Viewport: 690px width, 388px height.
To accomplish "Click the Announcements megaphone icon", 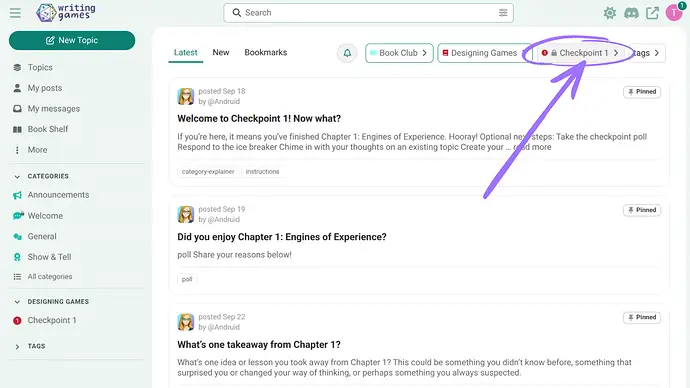I will pos(17,195).
